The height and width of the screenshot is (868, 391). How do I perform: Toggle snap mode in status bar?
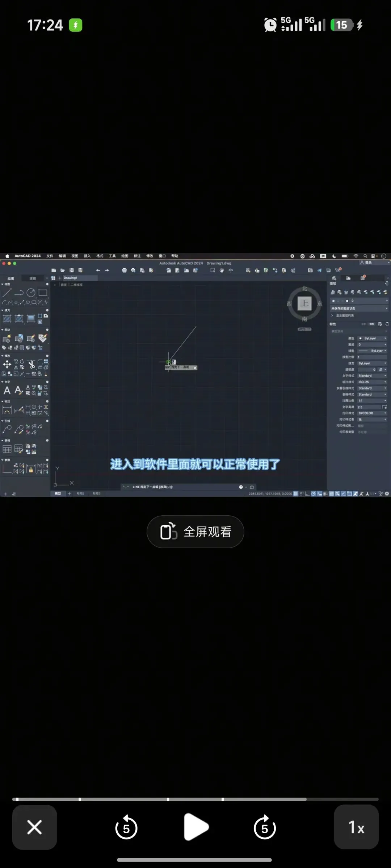(302, 494)
